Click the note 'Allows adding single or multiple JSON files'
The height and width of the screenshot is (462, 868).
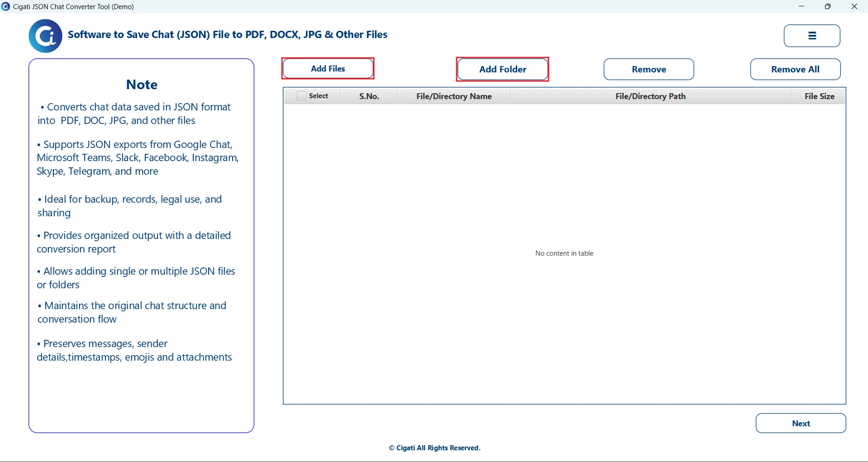136,278
